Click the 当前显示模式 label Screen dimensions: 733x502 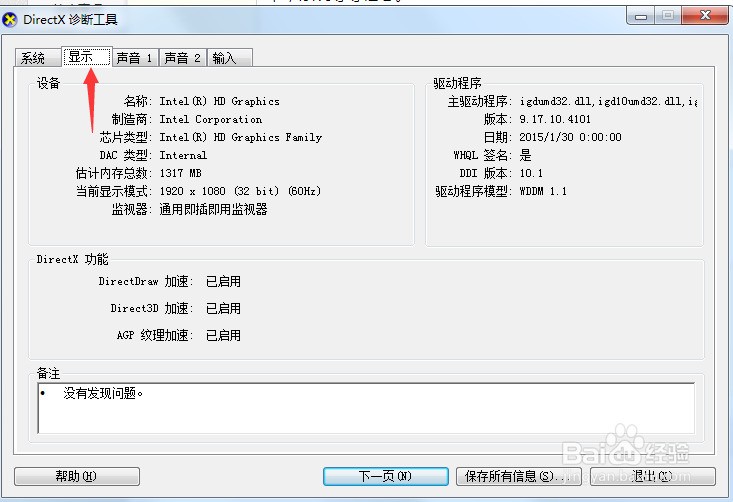pyautogui.click(x=112, y=191)
